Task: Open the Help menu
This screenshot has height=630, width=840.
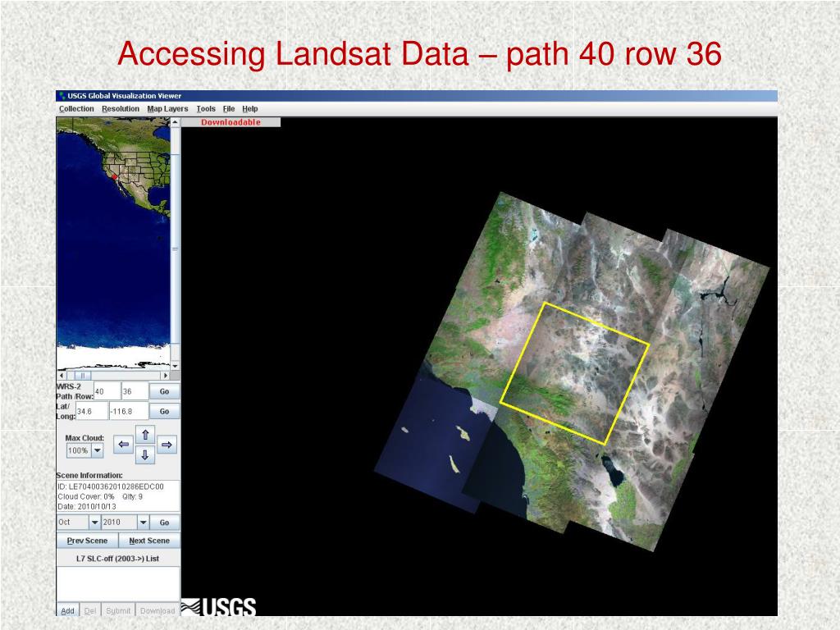Action: click(249, 109)
